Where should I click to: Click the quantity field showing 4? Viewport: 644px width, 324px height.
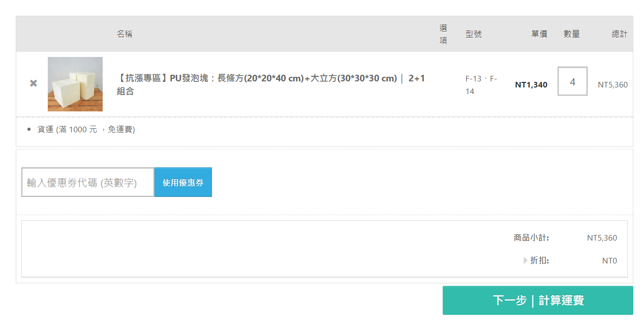click(572, 81)
